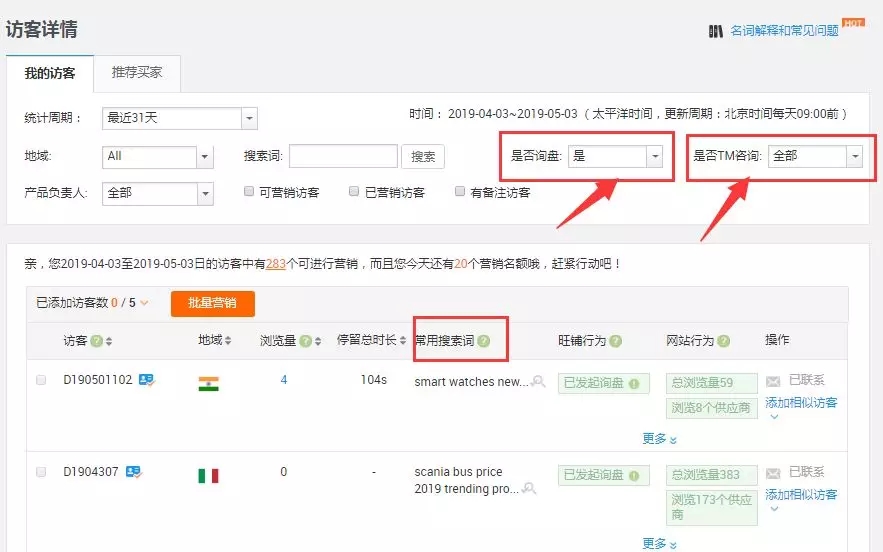Sort by 浏览量 column arrows
Viewport: 883px width, 552px height.
[x=318, y=341]
